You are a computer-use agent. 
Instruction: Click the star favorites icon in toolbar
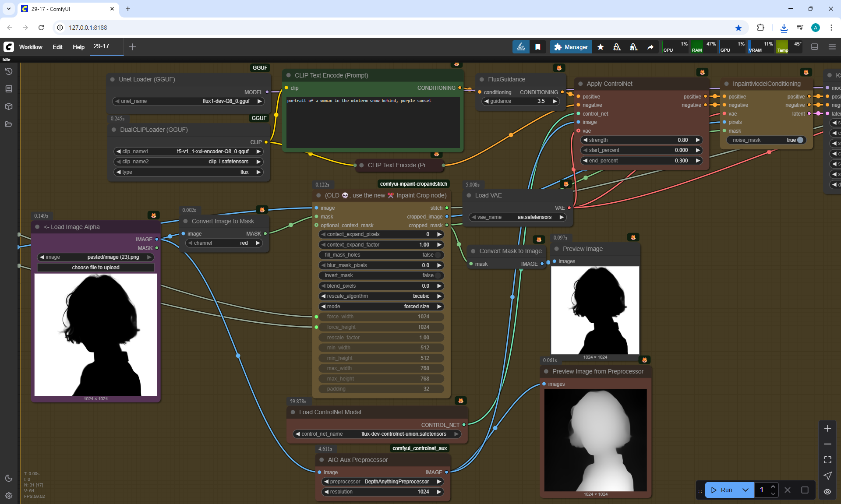[601, 47]
